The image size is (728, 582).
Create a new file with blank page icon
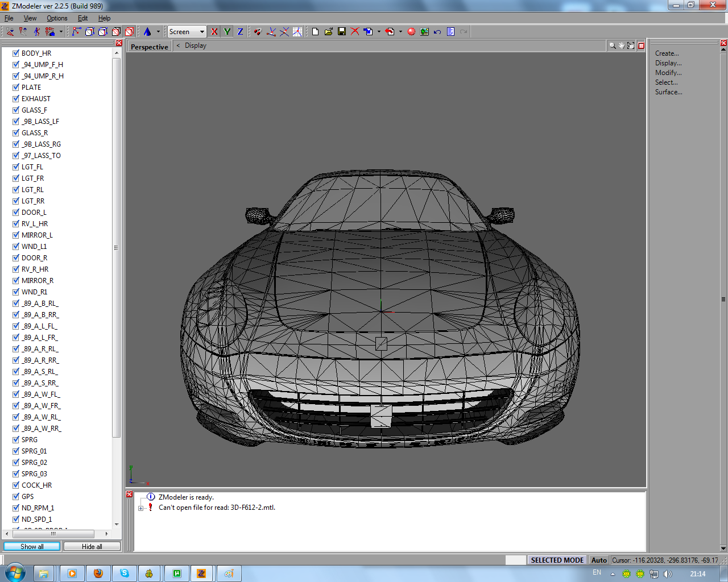315,32
